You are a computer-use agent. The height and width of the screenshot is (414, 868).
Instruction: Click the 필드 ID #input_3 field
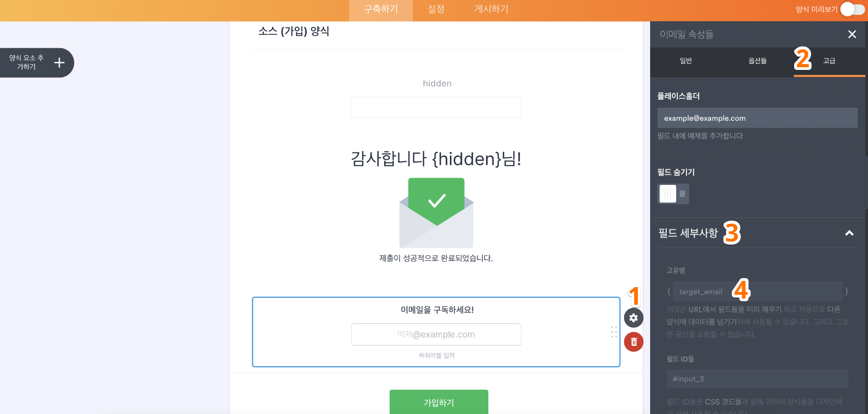pyautogui.click(x=758, y=379)
